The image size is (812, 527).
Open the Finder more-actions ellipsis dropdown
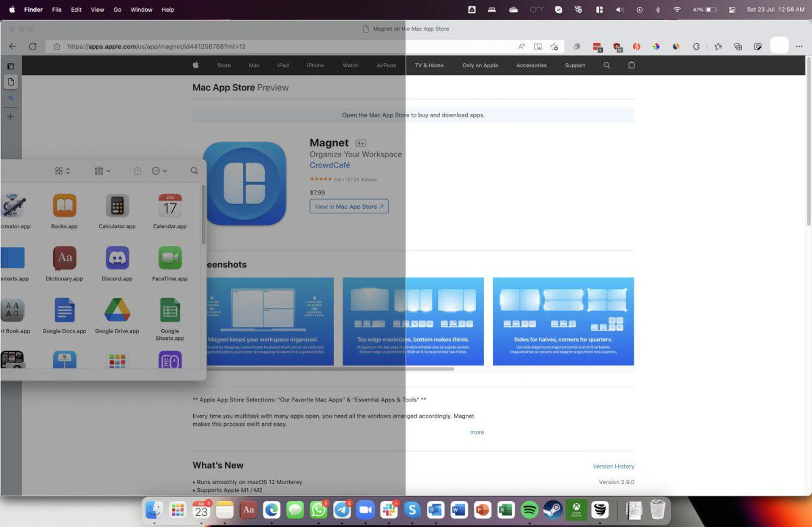(159, 171)
